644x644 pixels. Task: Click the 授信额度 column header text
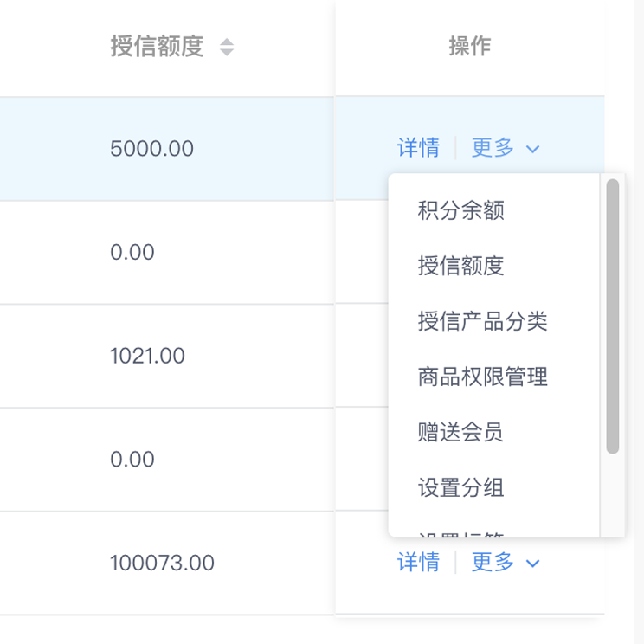click(x=157, y=46)
